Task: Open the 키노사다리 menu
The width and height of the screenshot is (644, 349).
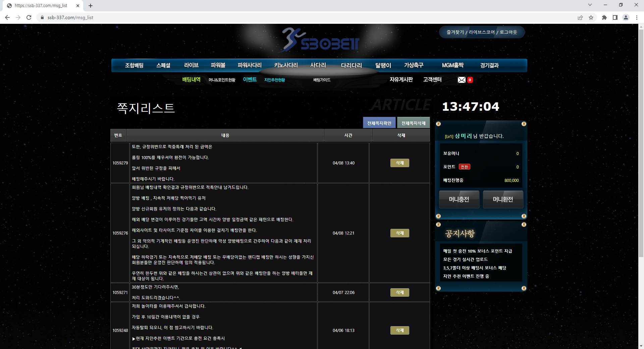Action: [286, 65]
